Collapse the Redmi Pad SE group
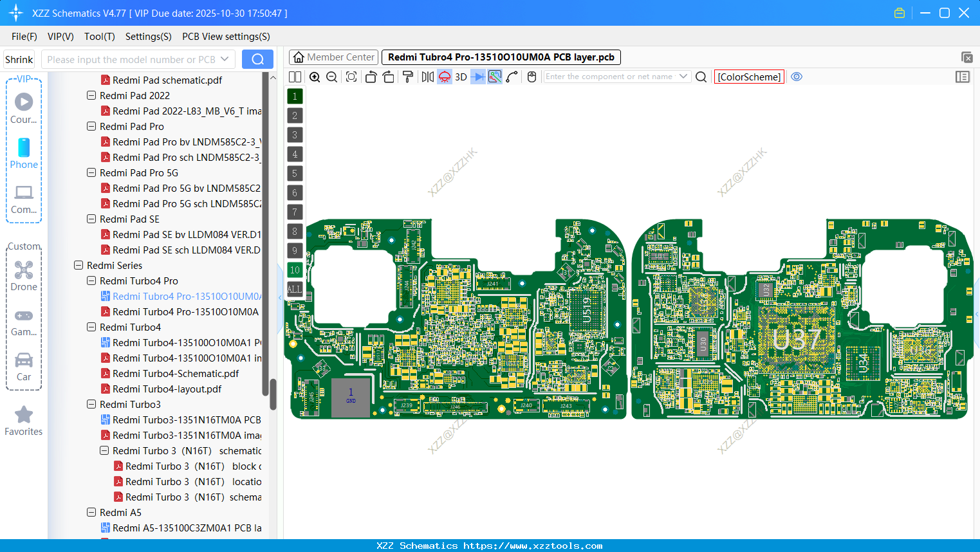 [91, 219]
